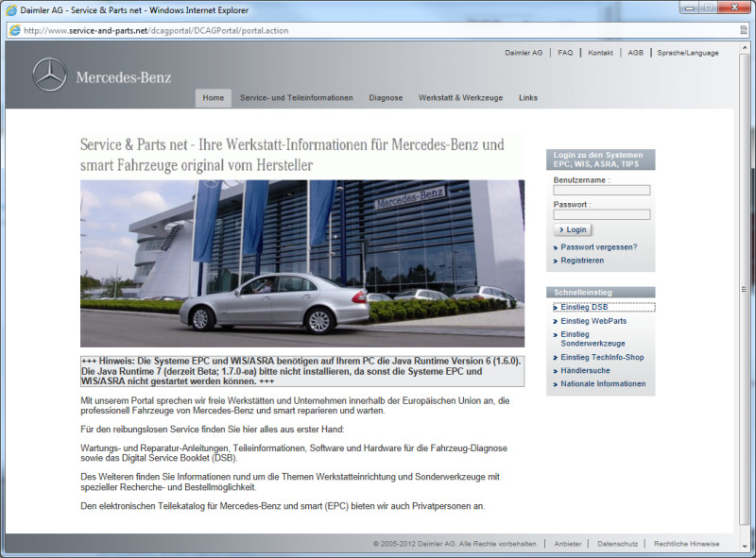Image resolution: width=756 pixels, height=558 pixels.
Task: Focus the Benutzername input field
Action: click(601, 190)
